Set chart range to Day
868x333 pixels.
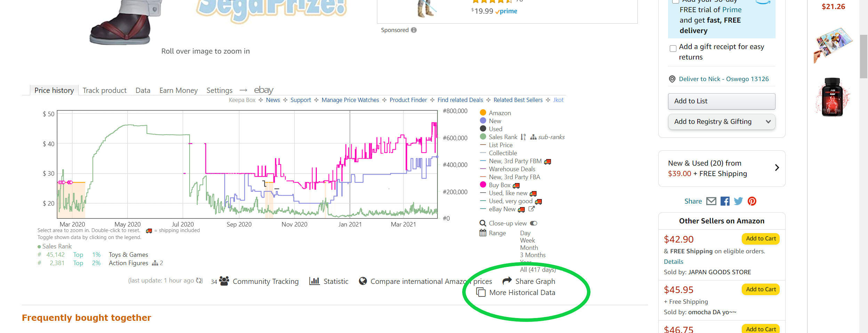pyautogui.click(x=525, y=233)
